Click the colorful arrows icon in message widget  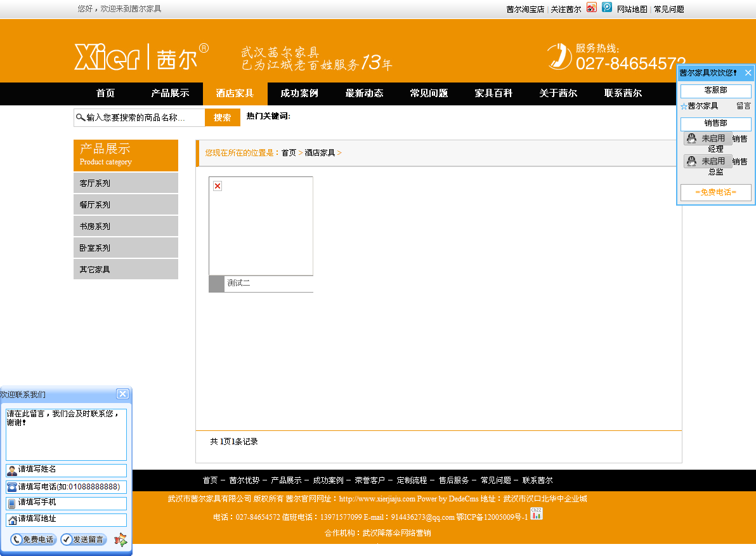pyautogui.click(x=121, y=539)
